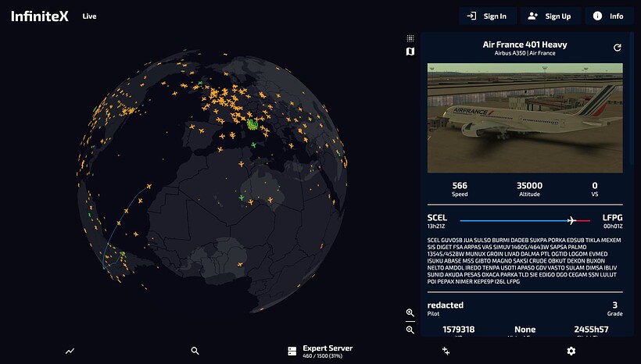The width and height of the screenshot is (641, 364).
Task: Select arrival airport LFPG
Action: 612,218
